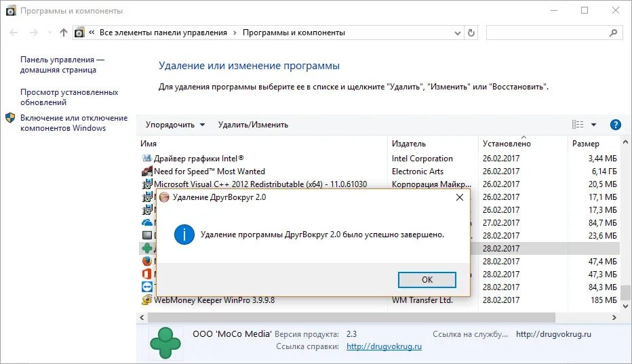Open Включение или отключение компонентов Windows
This screenshot has width=632, height=364.
pos(74,123)
